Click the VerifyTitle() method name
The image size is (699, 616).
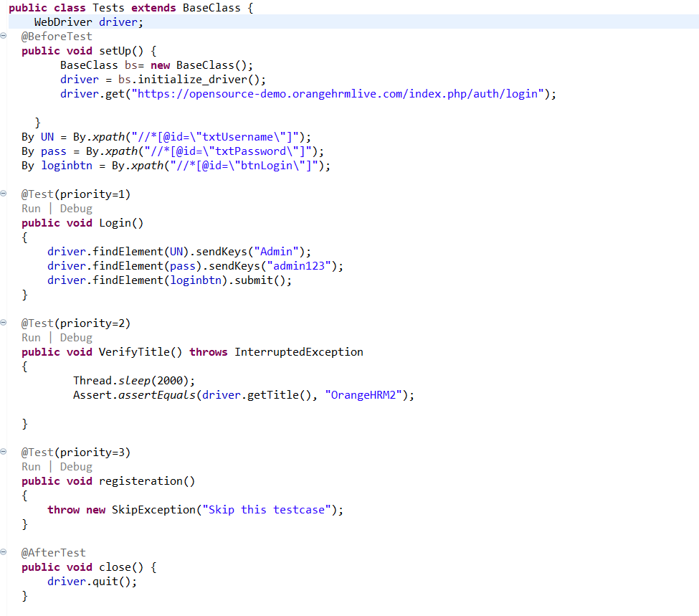point(141,352)
